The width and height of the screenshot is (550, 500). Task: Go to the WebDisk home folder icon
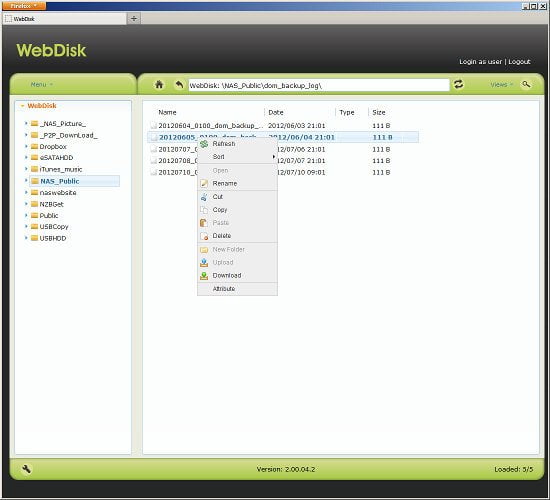click(x=159, y=85)
